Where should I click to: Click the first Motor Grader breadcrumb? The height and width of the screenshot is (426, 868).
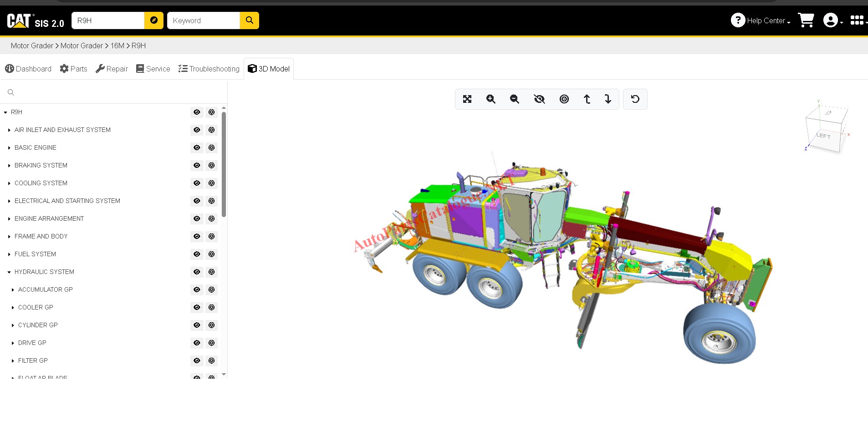32,46
